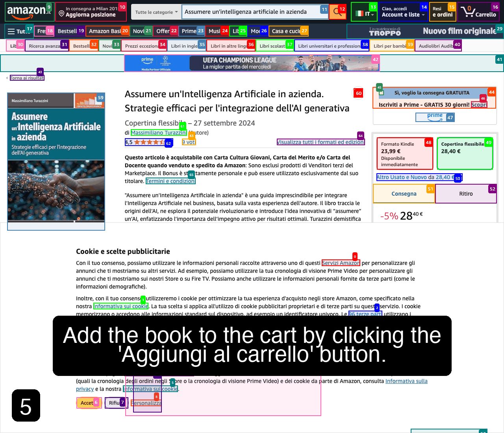
Task: Open 'Offerte' in the top navigation
Action: pyautogui.click(x=166, y=31)
